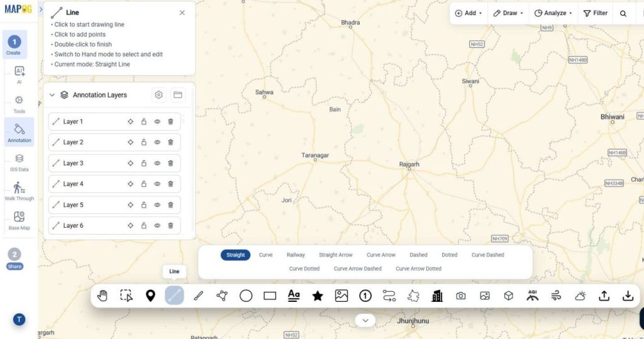Image resolution: width=644 pixels, height=339 pixels.
Task: Select the numbered marker tool
Action: [365, 296]
